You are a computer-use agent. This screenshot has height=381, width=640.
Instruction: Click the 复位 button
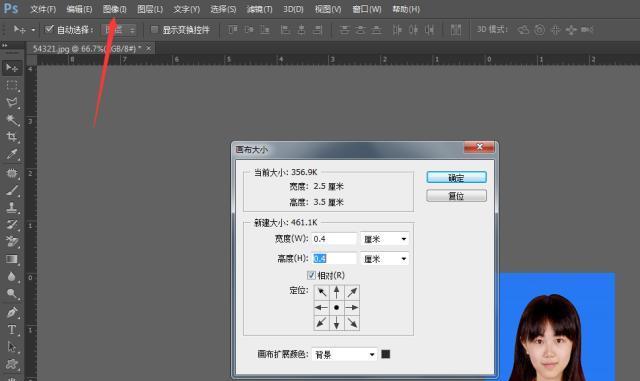(x=456, y=196)
